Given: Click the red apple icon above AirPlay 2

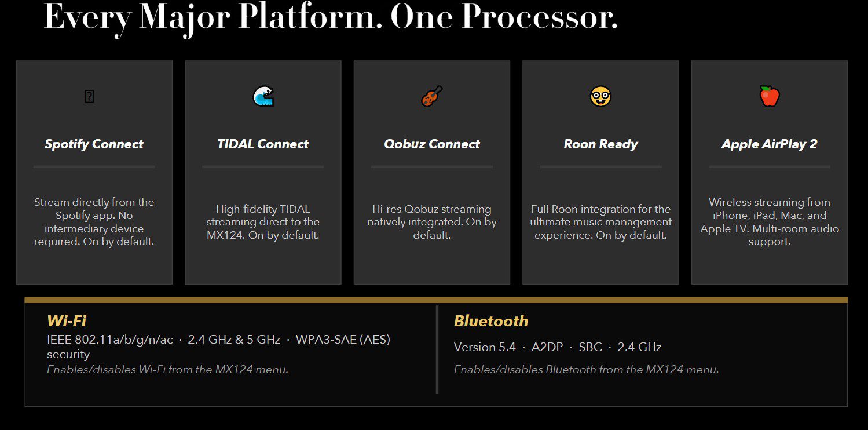Looking at the screenshot, I should point(770,96).
